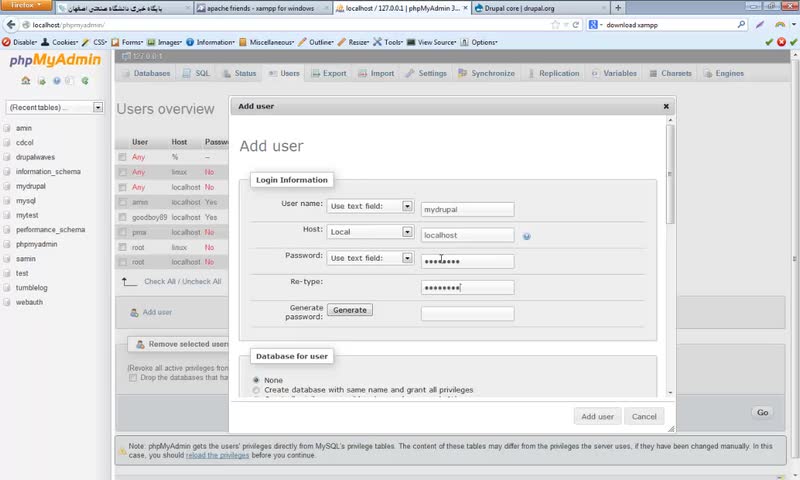
Task: Close the Add user dialog with X
Action: coord(666,106)
